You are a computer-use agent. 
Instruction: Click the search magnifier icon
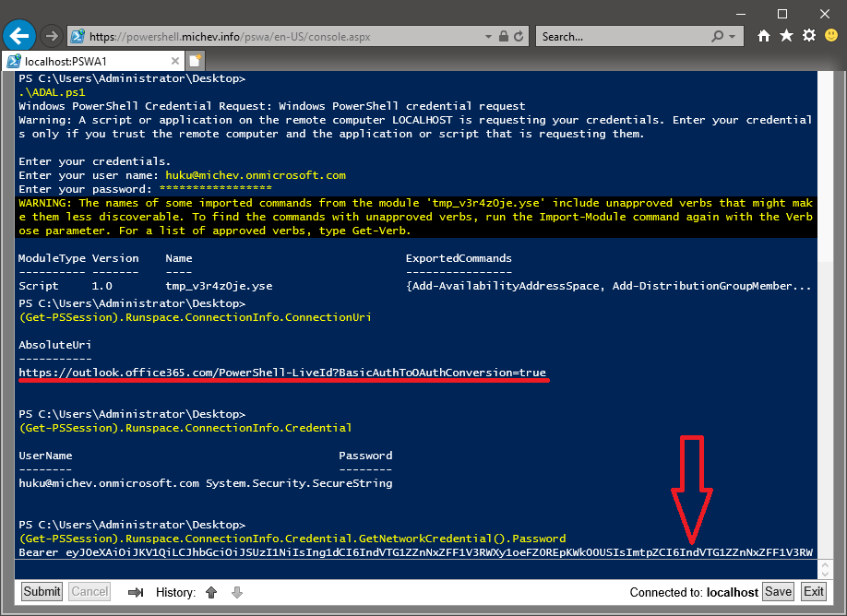pos(719,38)
